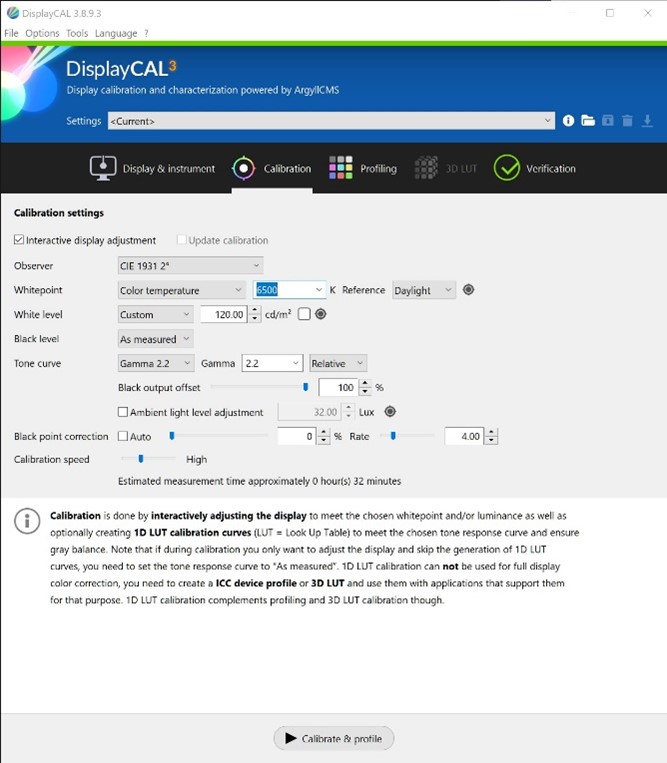Open the Whitepoint Color temperature dropdown

click(181, 290)
